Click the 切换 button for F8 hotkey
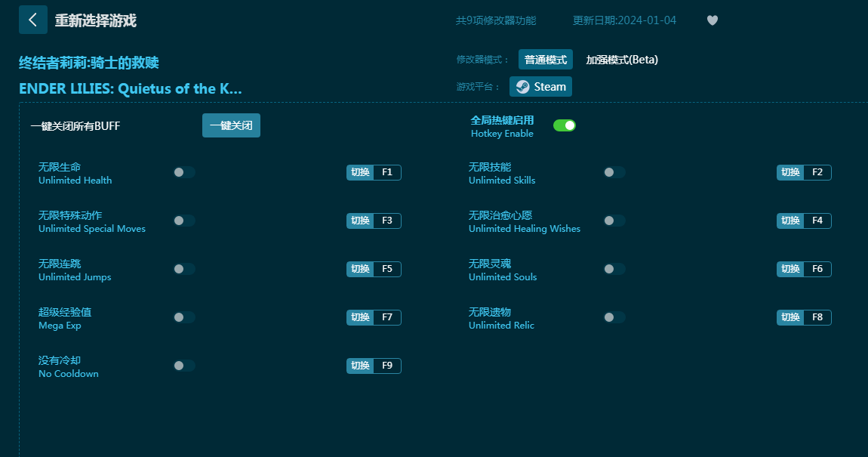The height and width of the screenshot is (457, 868). pyautogui.click(x=790, y=317)
